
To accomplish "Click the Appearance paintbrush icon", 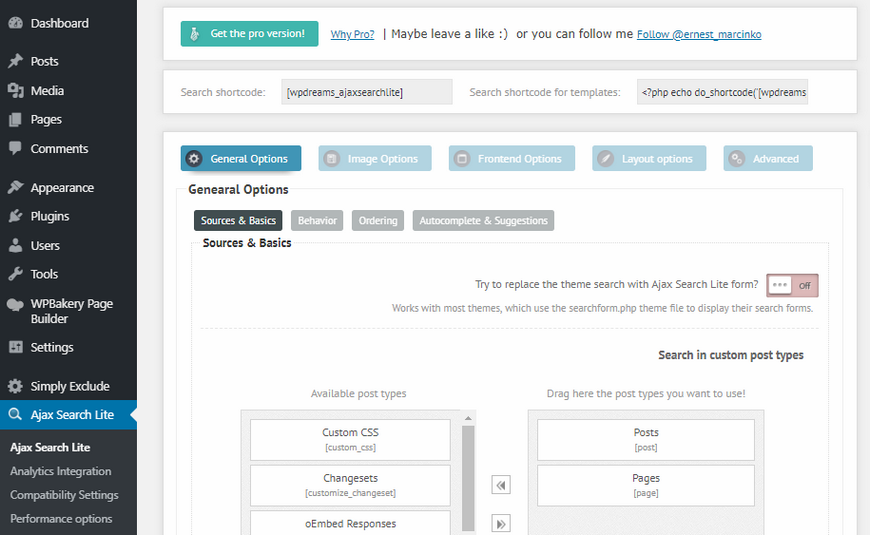I will point(16,188).
